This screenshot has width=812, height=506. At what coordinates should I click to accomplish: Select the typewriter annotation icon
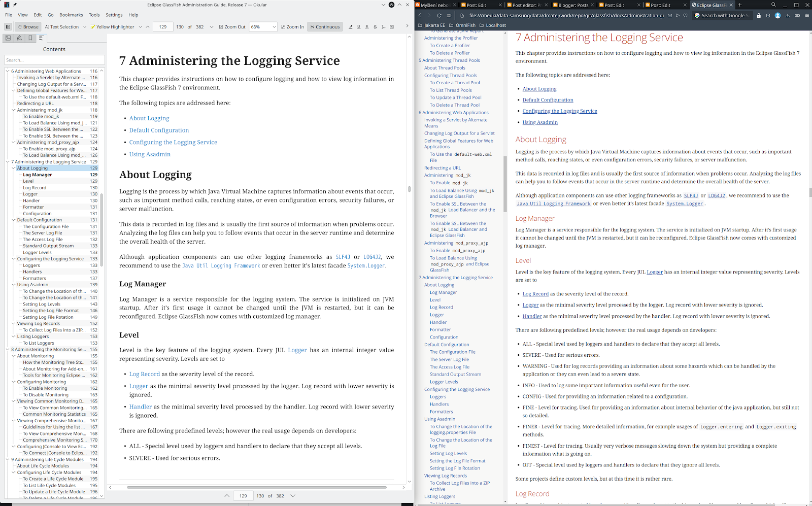click(384, 27)
